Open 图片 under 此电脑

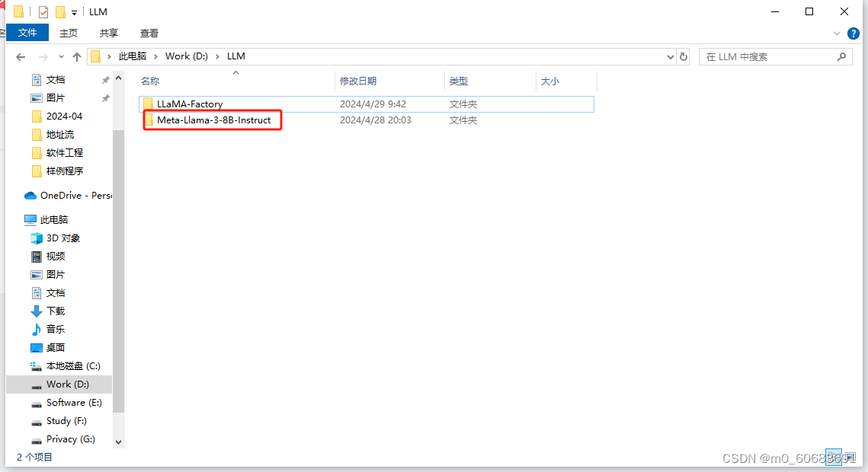[56, 274]
